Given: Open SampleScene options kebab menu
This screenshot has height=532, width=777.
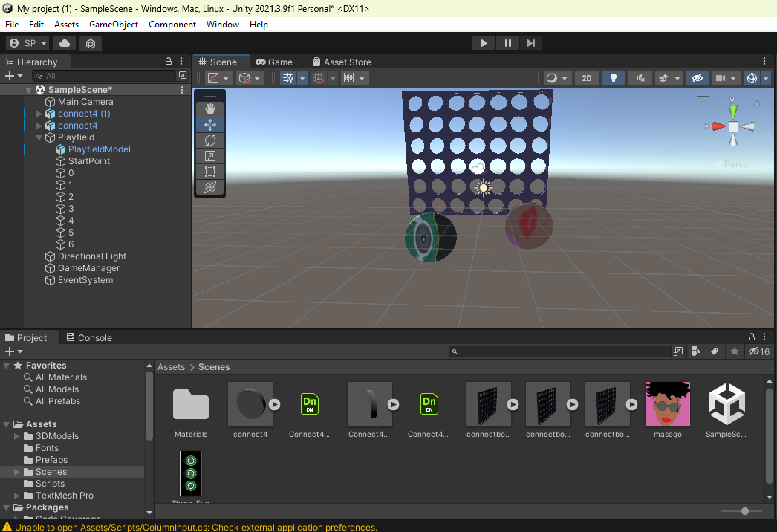Looking at the screenshot, I should 182,90.
